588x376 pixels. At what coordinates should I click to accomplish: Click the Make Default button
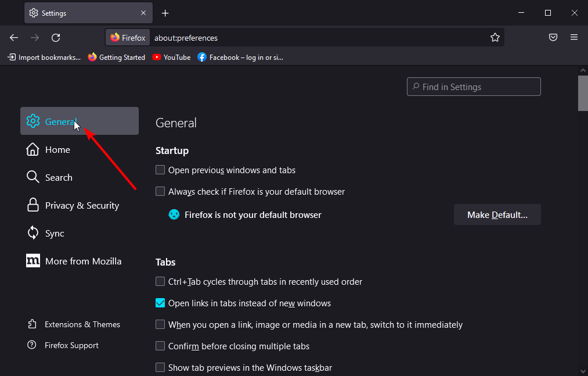pos(497,214)
